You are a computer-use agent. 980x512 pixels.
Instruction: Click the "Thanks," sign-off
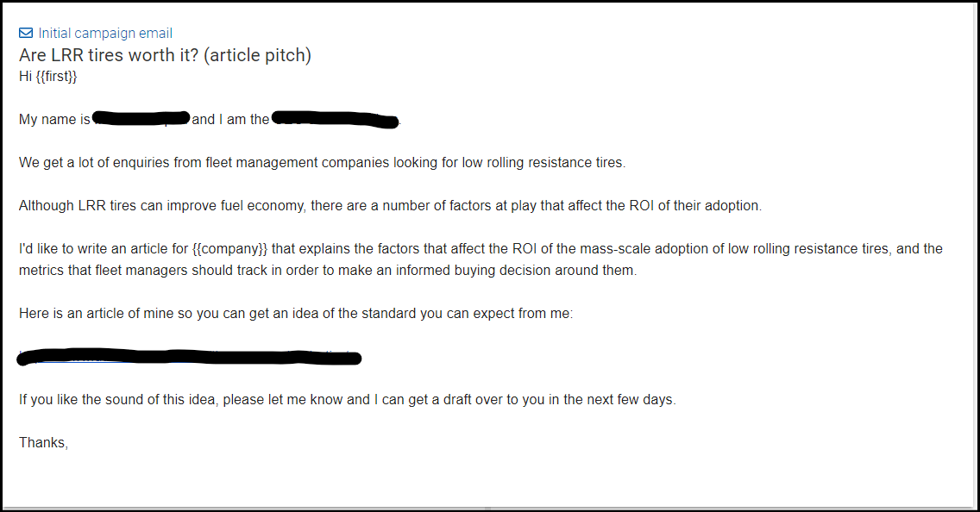43,443
